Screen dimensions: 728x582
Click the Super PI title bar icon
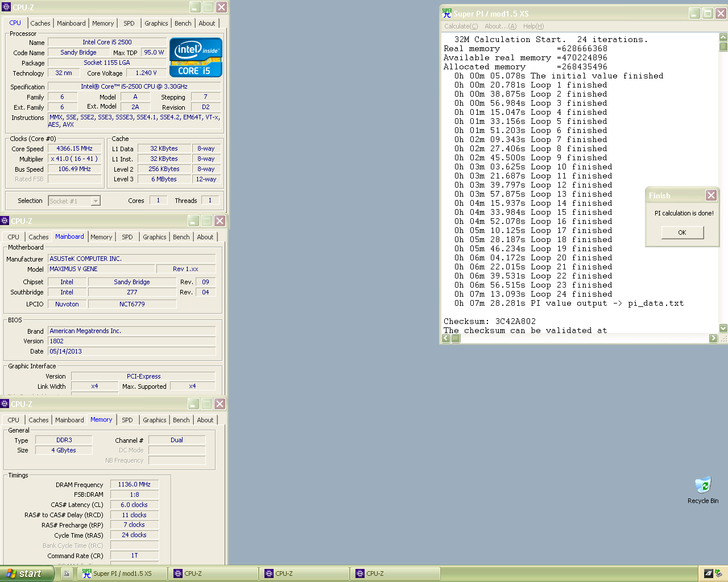coord(447,13)
